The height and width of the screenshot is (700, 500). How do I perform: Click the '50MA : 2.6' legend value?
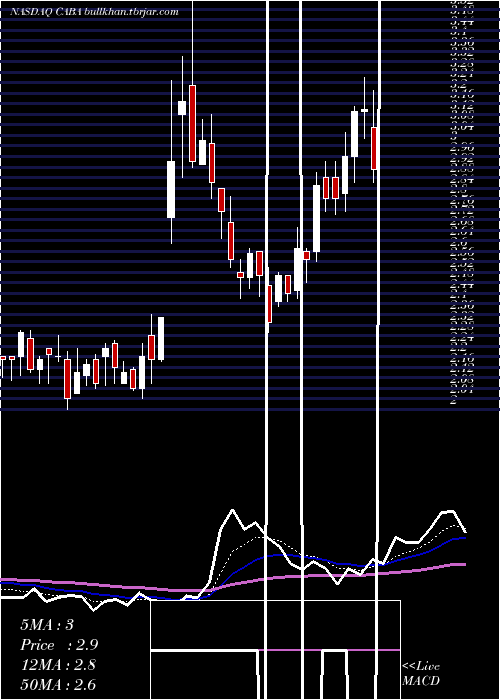[58, 685]
